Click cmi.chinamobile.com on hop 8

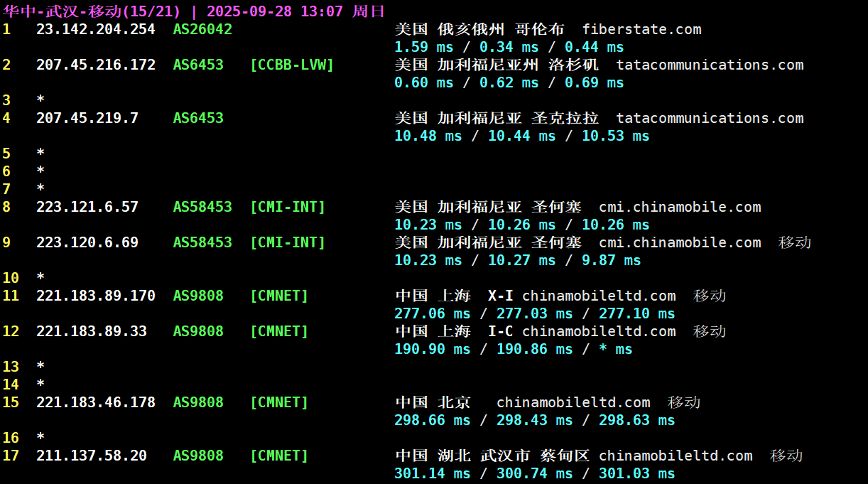[x=680, y=207]
